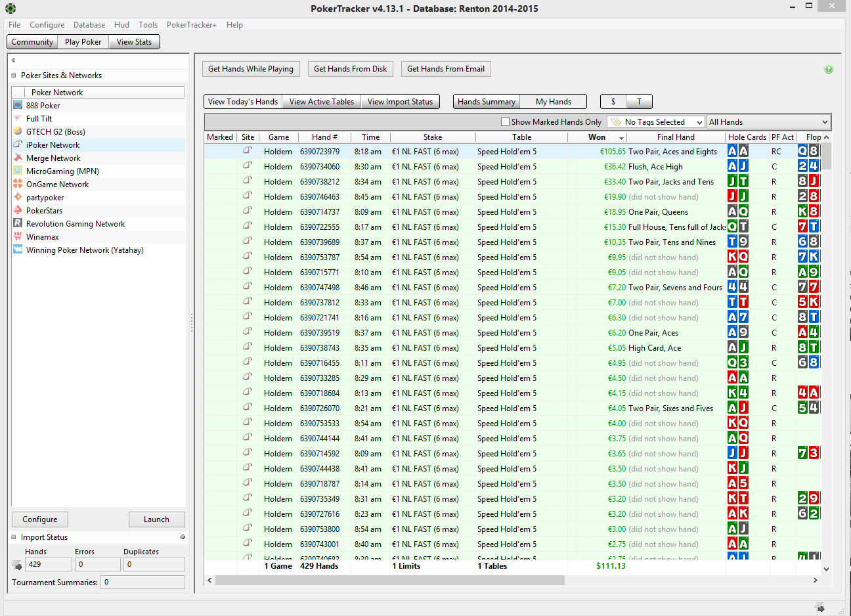Screen dimensions: 851x616
Task: Click the import icon beside Hands count
Action: click(18, 565)
